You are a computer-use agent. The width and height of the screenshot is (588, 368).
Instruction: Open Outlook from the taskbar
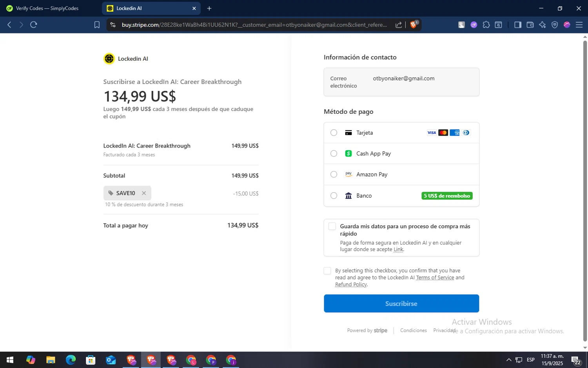[x=111, y=360]
